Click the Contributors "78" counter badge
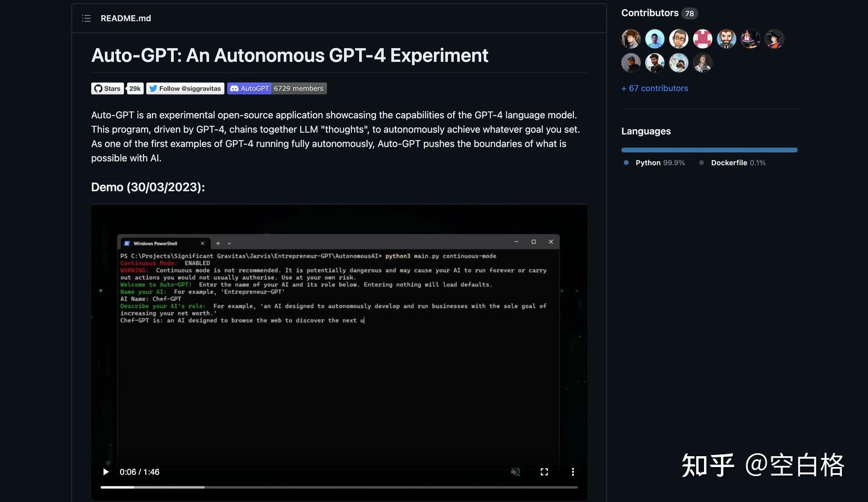This screenshot has width=868, height=502. point(689,13)
